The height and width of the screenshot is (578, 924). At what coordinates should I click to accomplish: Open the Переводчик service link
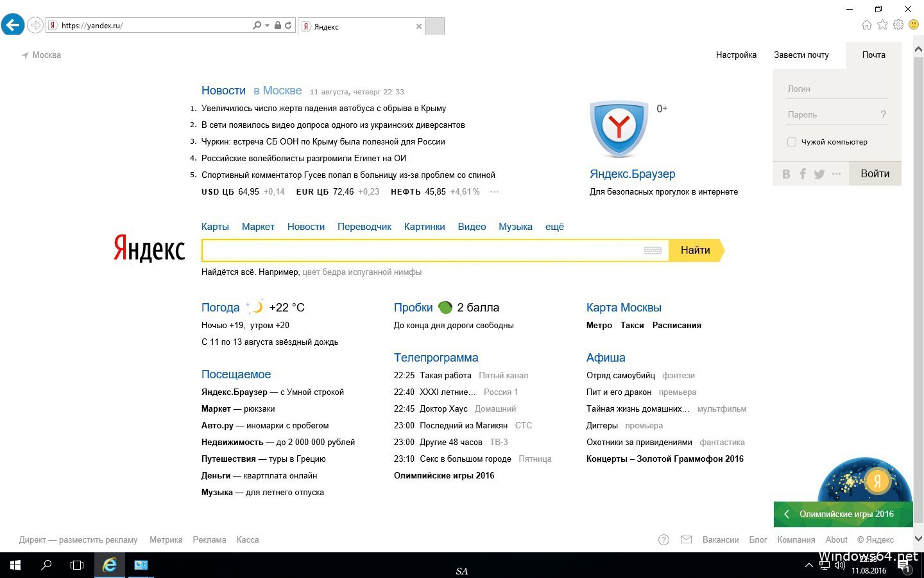point(364,227)
